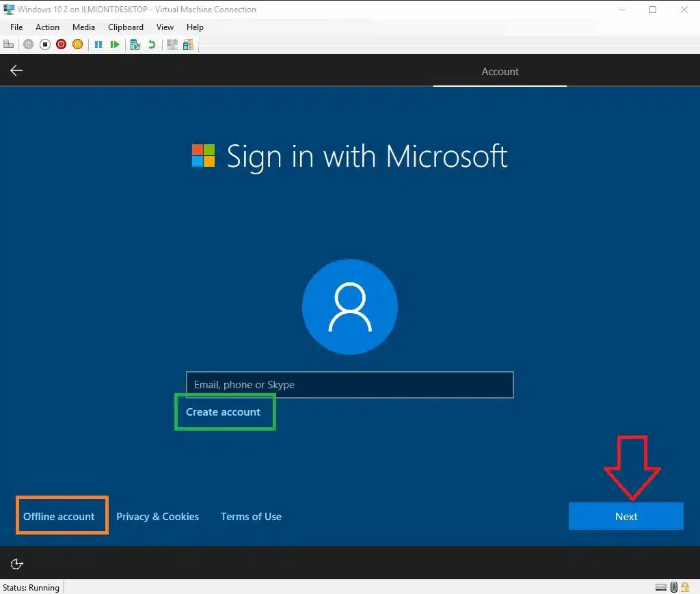This screenshot has width=700, height=594.
Task: Maximize the Virtual Machine Connection window
Action: (x=653, y=10)
